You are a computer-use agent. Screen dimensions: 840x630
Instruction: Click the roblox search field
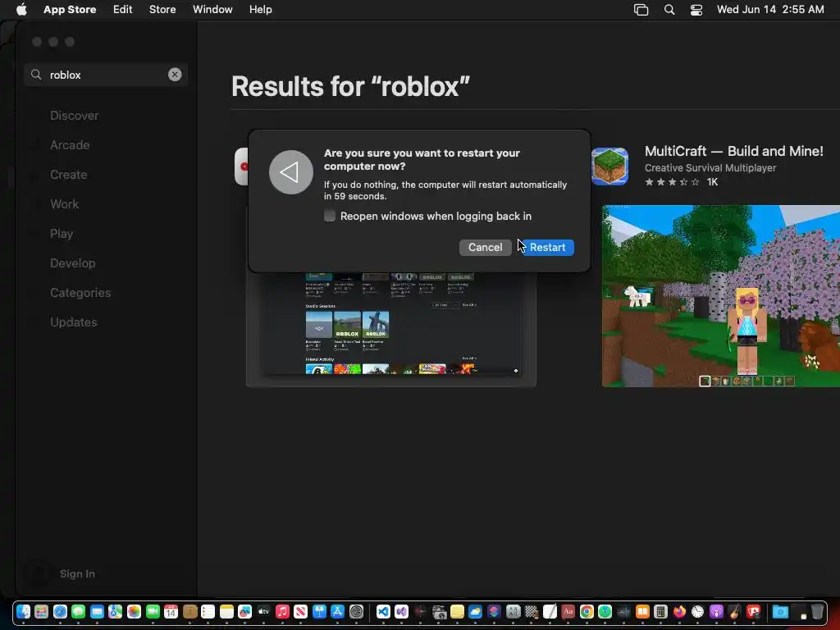pos(106,75)
